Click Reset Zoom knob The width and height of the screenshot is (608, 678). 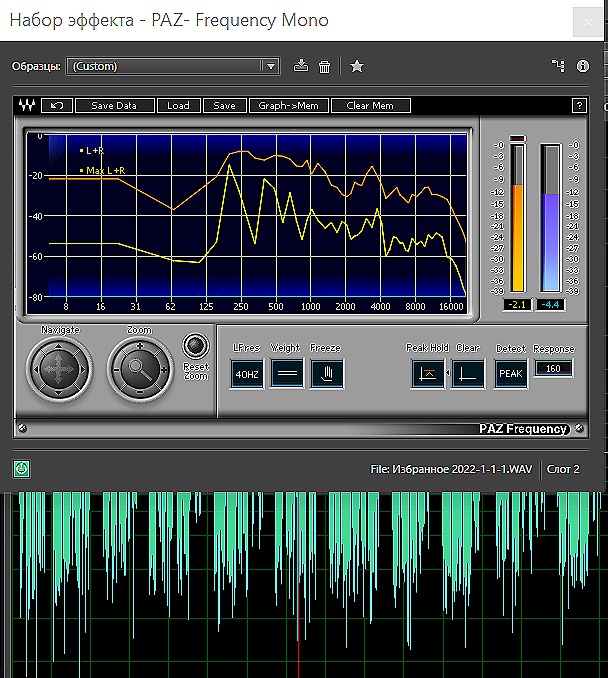(x=195, y=345)
